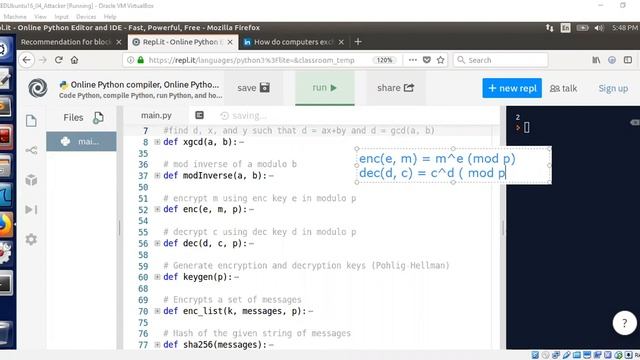This screenshot has width=640, height=360.
Task: Click the volume icon in the system tray
Action: (x=599, y=28)
